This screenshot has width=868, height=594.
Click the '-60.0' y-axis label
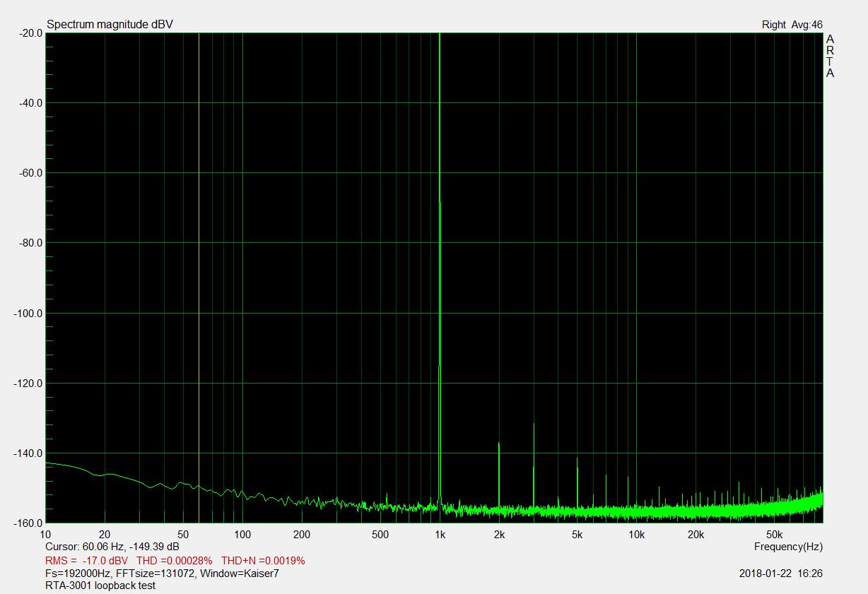pos(30,173)
